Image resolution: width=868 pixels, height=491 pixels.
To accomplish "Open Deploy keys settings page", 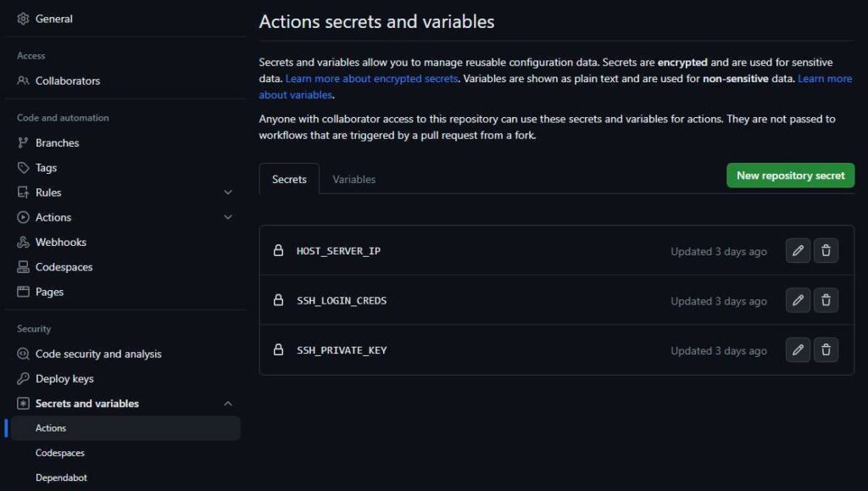I will click(64, 379).
